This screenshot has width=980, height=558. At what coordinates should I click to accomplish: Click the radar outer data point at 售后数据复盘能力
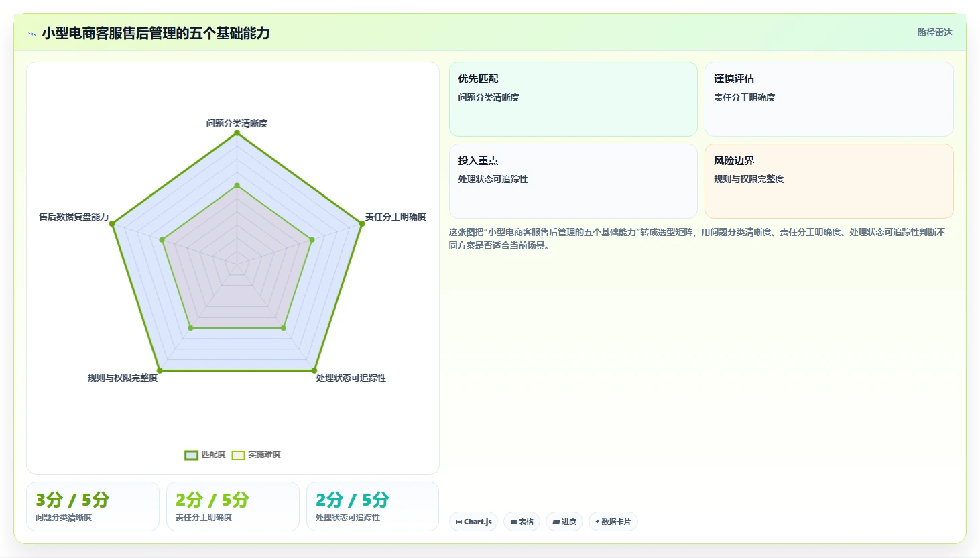pos(112,224)
